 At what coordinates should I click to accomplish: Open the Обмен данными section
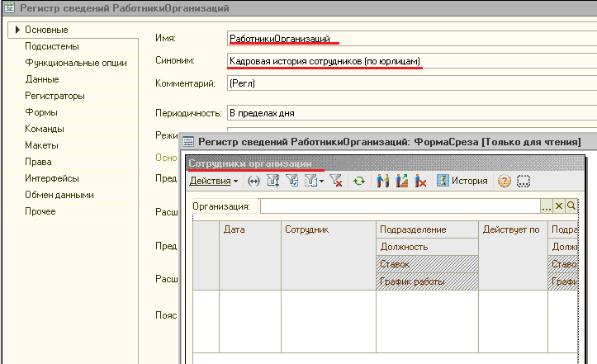coord(59,195)
